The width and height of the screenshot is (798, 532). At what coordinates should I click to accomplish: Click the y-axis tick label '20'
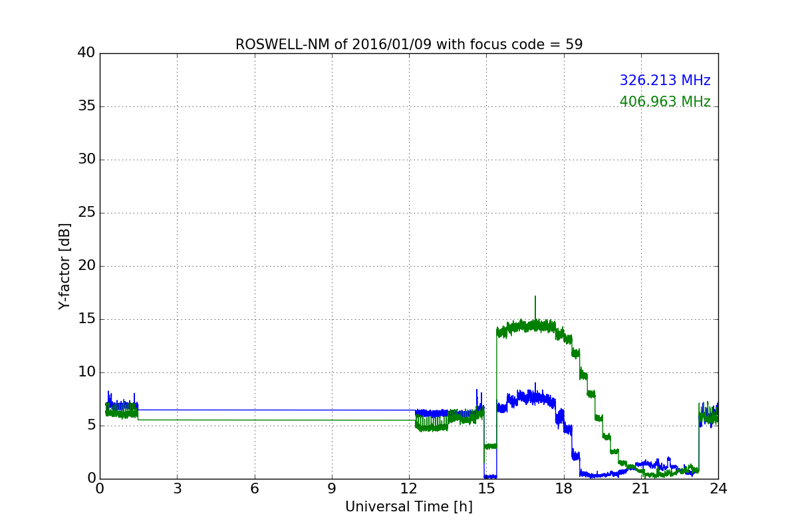[86, 266]
